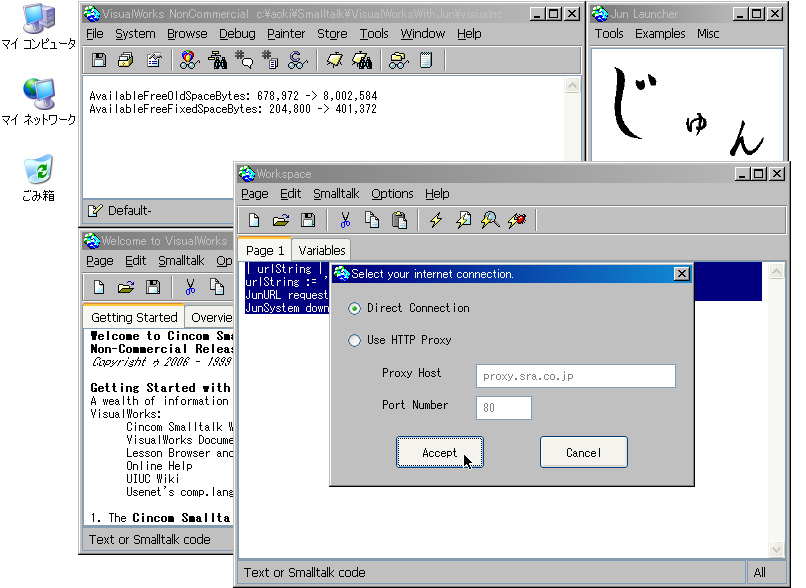Image resolution: width=806 pixels, height=588 pixels.
Task: Click the Cancel button in connection dialog
Action: (583, 452)
